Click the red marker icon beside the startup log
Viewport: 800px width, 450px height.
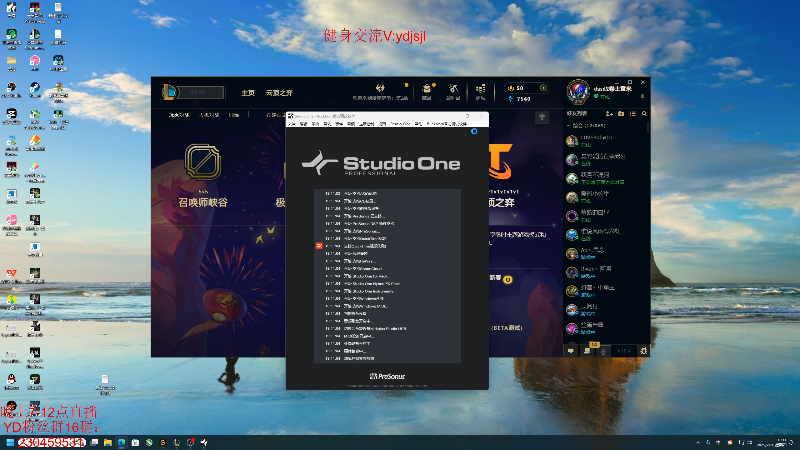[319, 246]
